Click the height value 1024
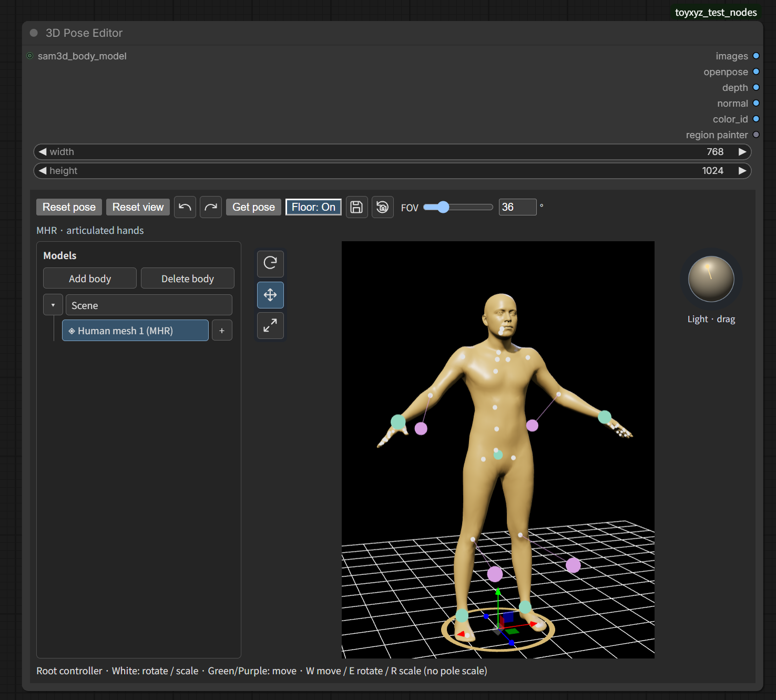This screenshot has width=776, height=700. (713, 171)
